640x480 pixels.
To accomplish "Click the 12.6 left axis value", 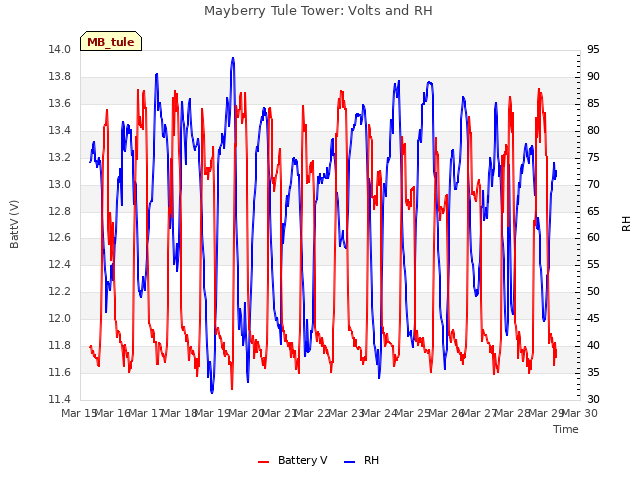I will click(60, 238).
